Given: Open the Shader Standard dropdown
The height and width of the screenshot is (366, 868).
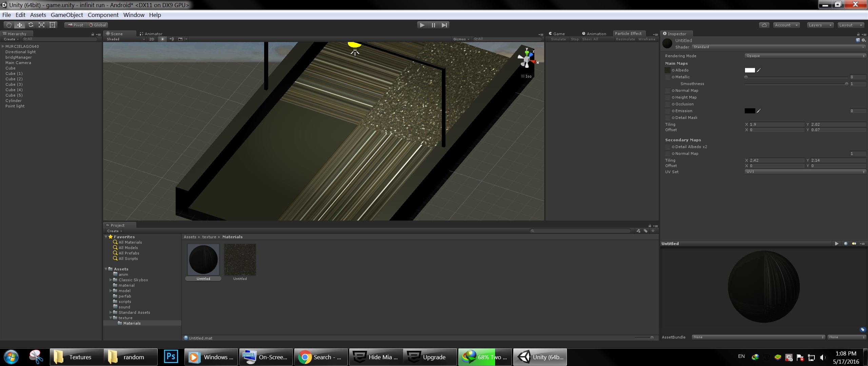Looking at the screenshot, I should [x=778, y=47].
